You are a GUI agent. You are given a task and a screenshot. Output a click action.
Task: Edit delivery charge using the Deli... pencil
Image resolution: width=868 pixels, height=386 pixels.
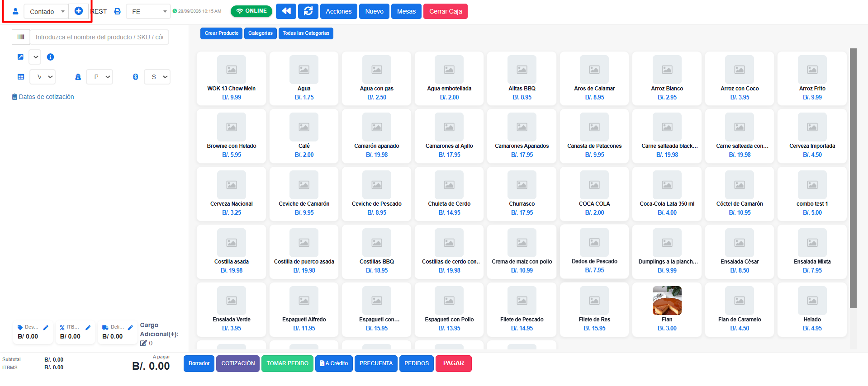click(x=130, y=327)
